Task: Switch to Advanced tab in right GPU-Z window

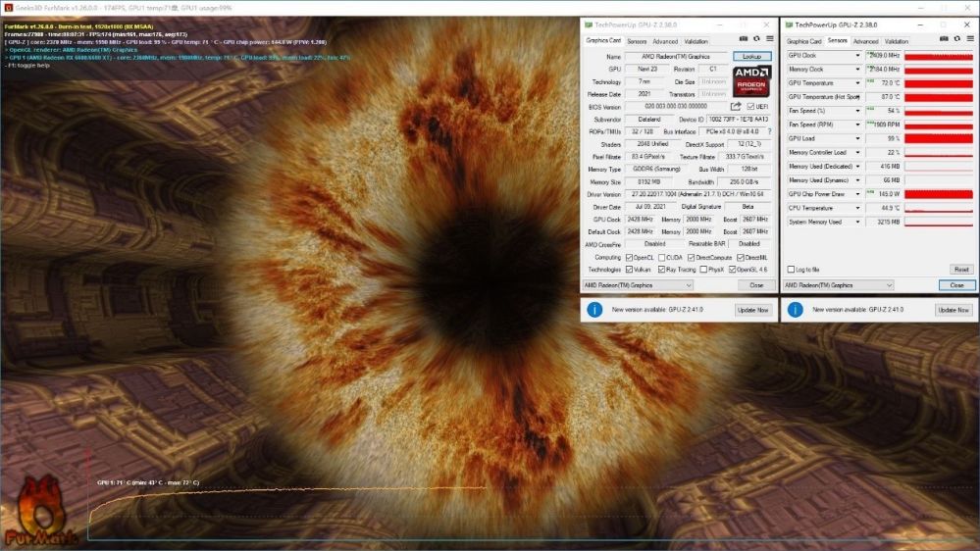Action: (865, 41)
